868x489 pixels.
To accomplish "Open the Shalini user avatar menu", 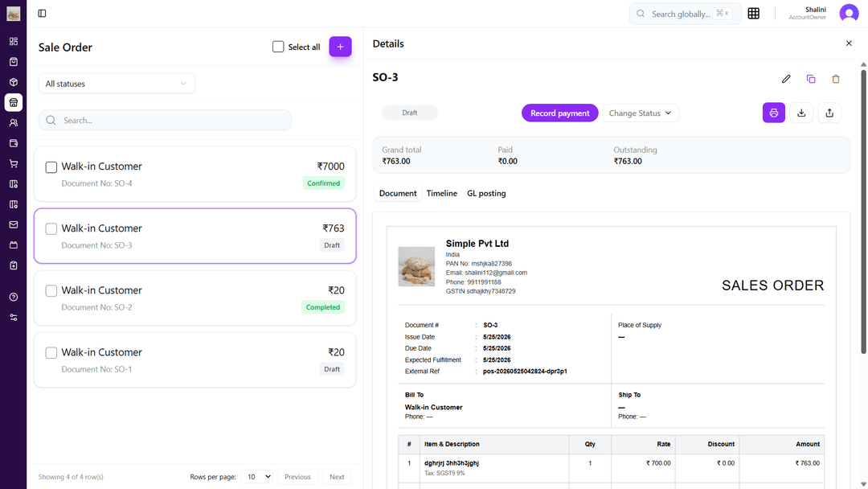I will (x=849, y=14).
